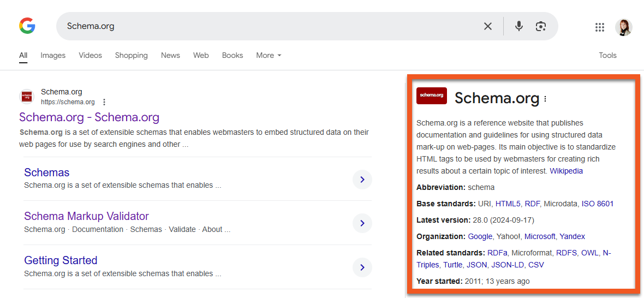644x298 pixels.
Task: Click the Year started 2011 text
Action: (473, 282)
